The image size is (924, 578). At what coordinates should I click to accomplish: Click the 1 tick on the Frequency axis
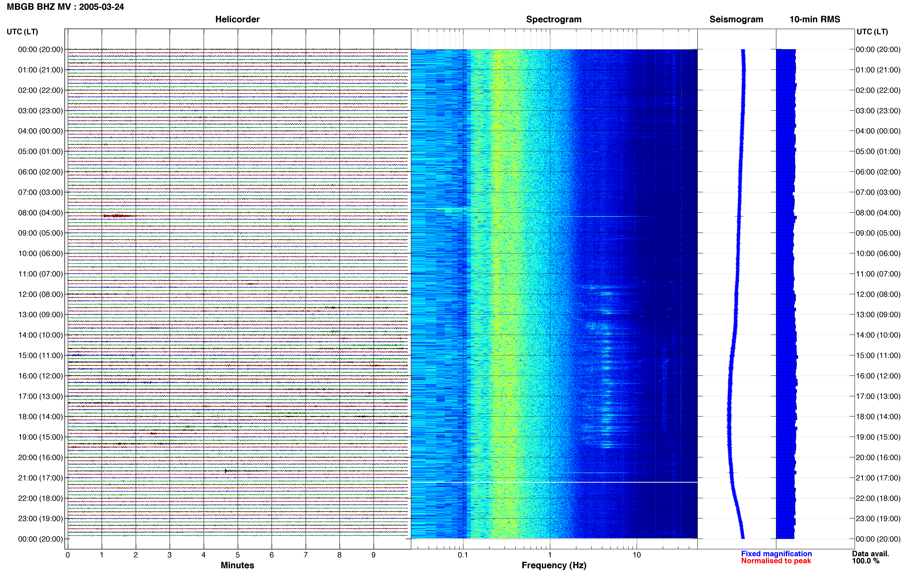[550, 555]
